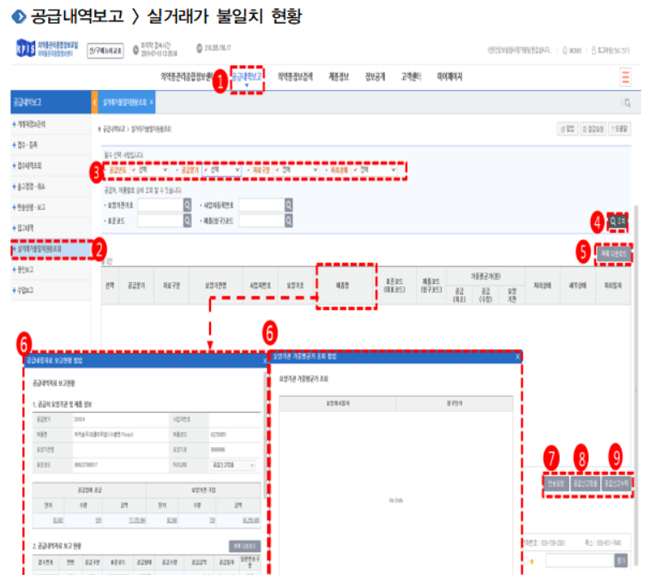Click the dark 조회 search button
Image resolution: width=650 pixels, height=575 pixels.
point(618,221)
